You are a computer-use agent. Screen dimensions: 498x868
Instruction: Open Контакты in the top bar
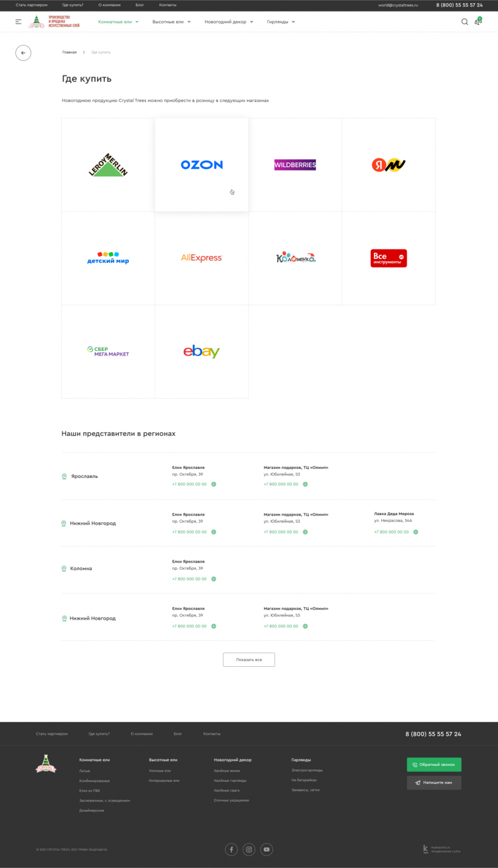(168, 5)
